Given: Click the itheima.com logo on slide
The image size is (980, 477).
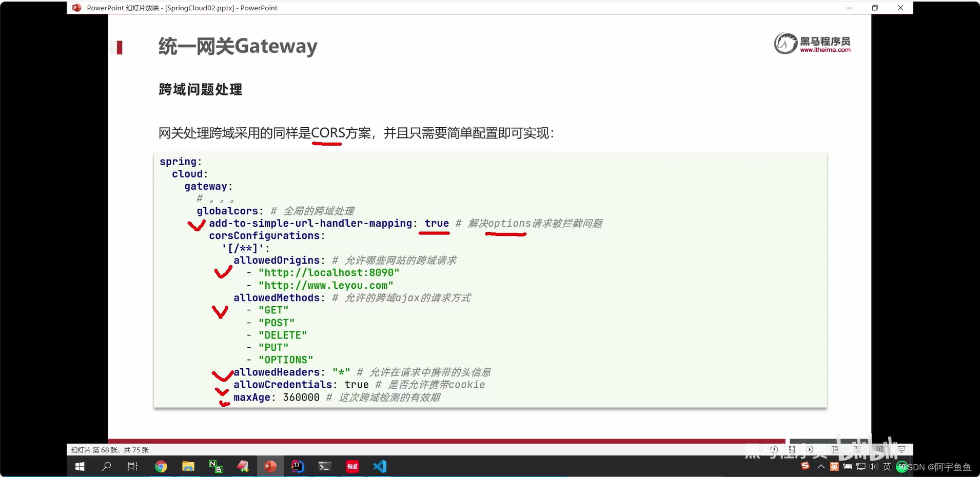Looking at the screenshot, I should point(812,44).
